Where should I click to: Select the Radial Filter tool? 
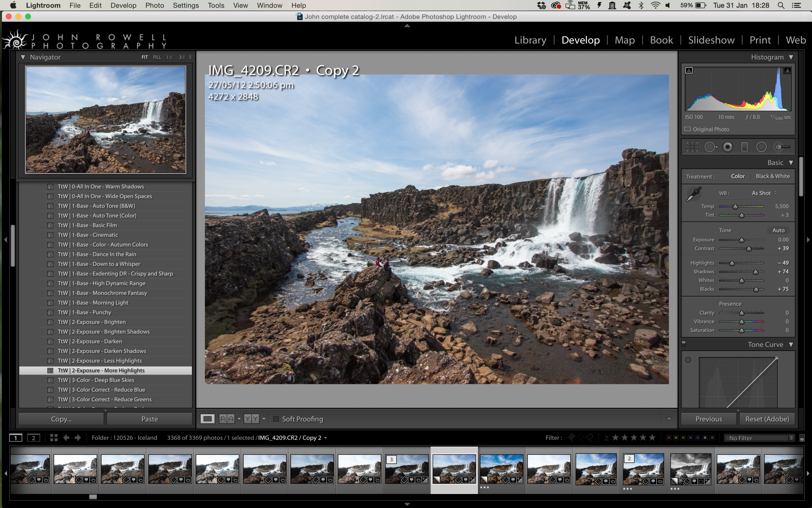[761, 147]
